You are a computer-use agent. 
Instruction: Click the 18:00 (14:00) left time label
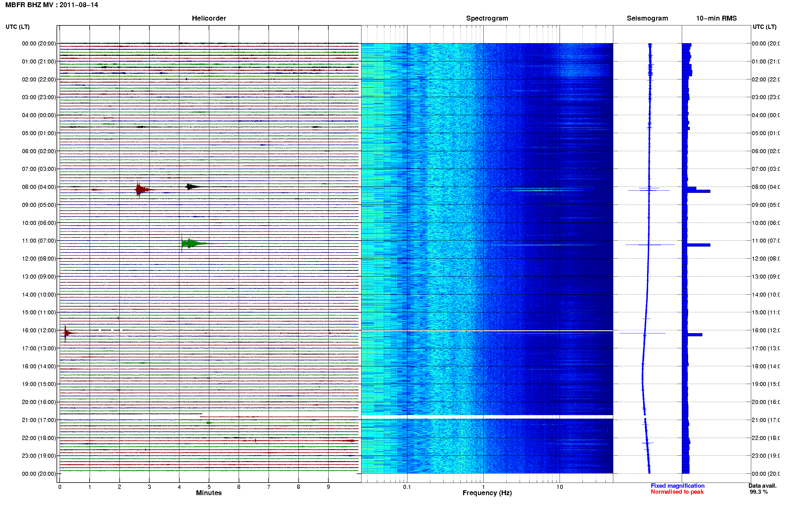click(x=39, y=366)
